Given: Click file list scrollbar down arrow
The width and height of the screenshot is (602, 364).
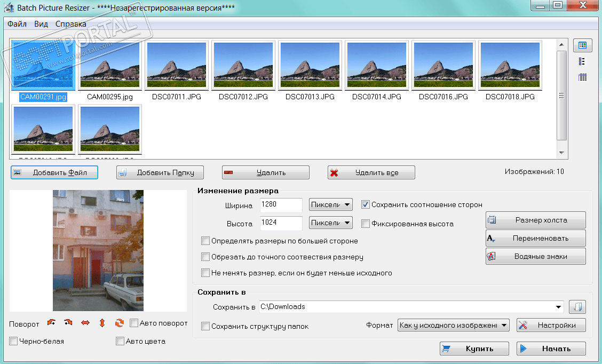Looking at the screenshot, I should 561,153.
